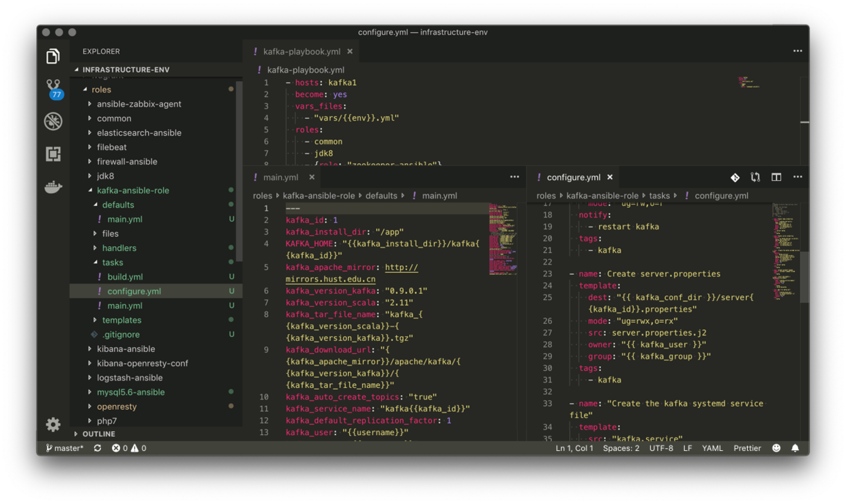Open the Docker view in activity bar

[53, 187]
